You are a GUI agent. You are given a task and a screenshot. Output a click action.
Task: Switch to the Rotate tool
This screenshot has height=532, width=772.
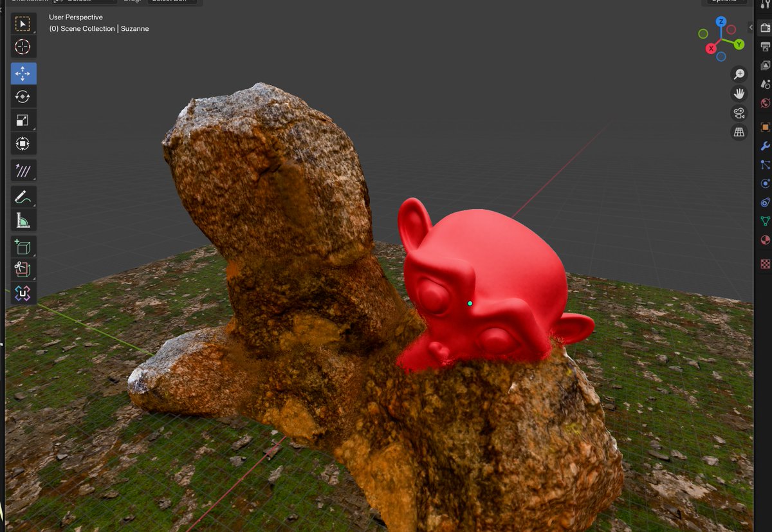[x=23, y=97]
